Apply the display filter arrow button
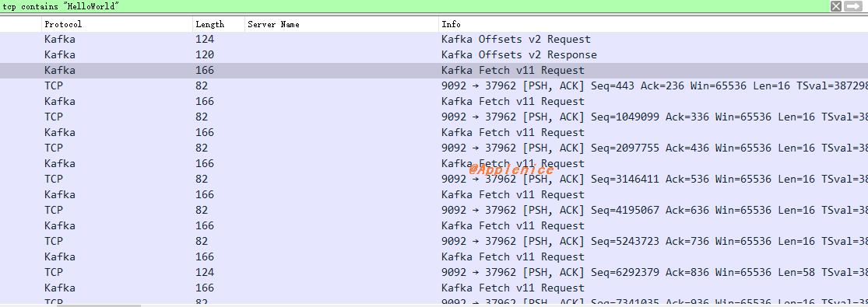The width and height of the screenshot is (868, 307). point(854,6)
